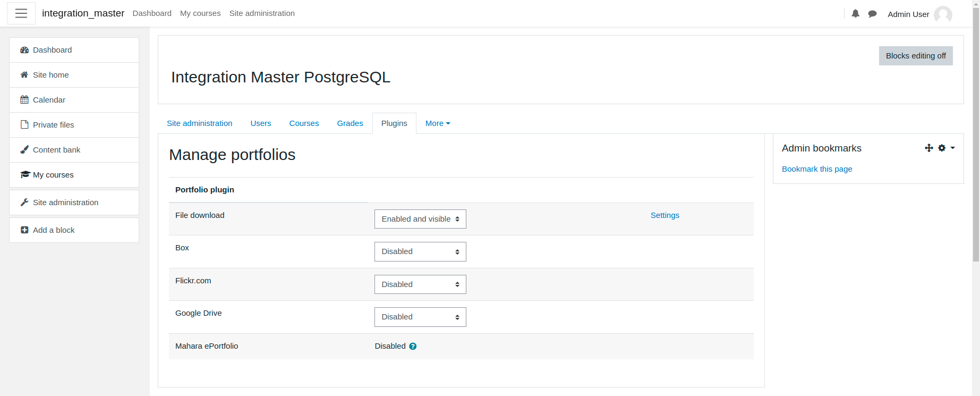980x396 pixels.
Task: Open the messaging speech bubble icon
Action: (x=872, y=14)
